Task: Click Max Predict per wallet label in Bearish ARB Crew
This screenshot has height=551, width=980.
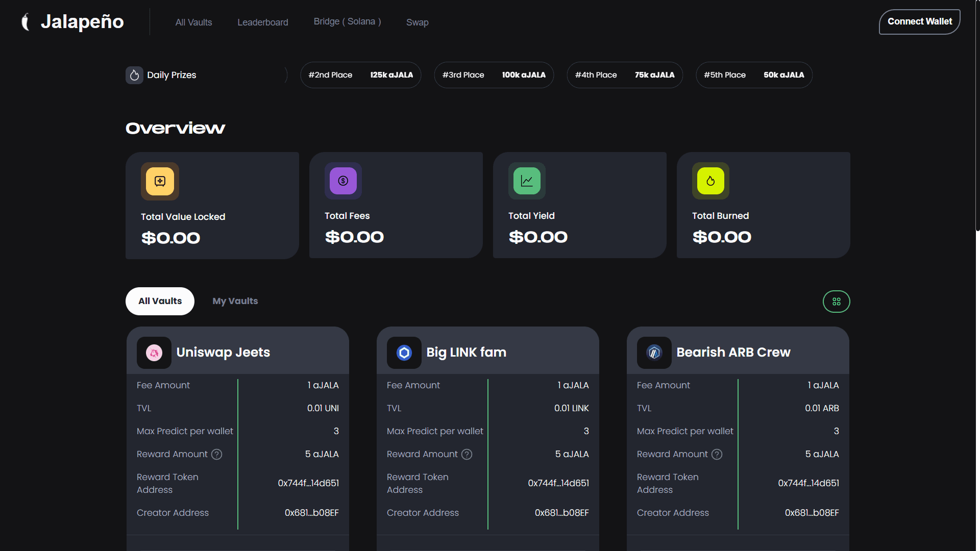Action: (x=685, y=431)
